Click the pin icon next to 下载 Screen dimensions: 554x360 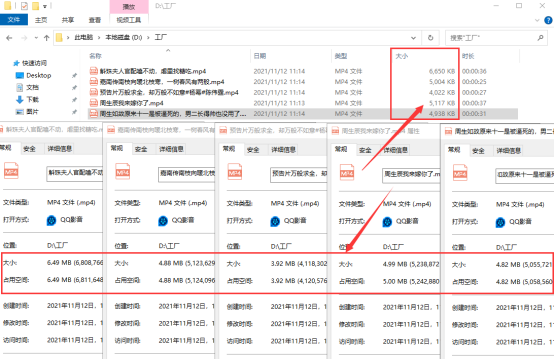point(74,100)
